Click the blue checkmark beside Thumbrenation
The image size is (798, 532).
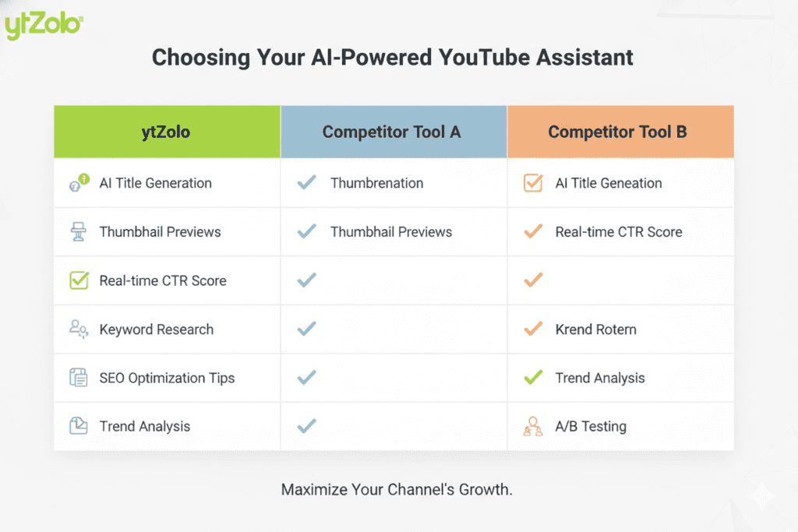307,183
